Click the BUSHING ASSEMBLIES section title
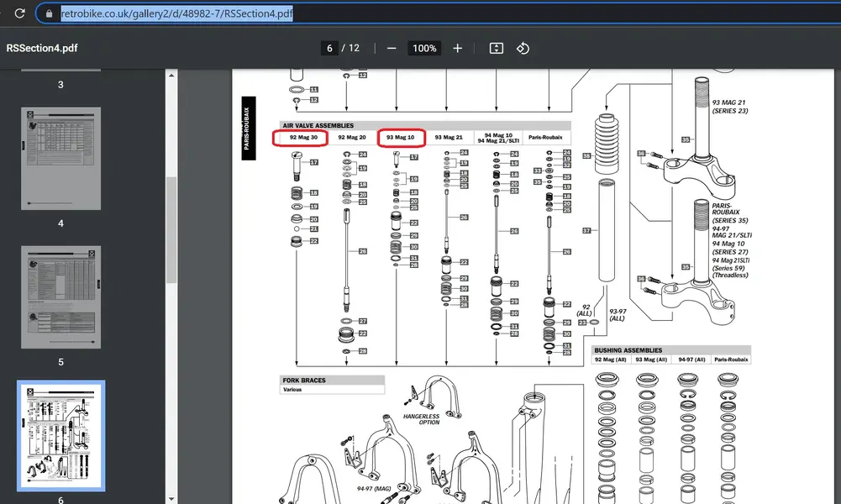 pyautogui.click(x=628, y=350)
